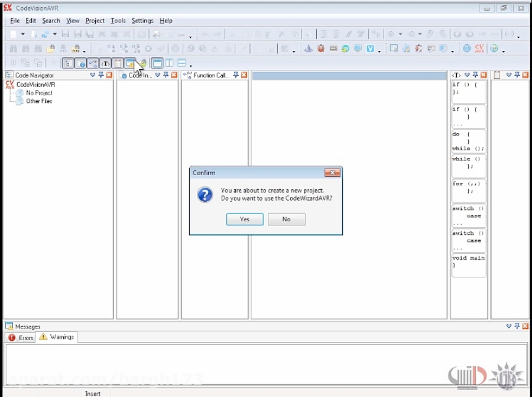
Task: Open the Terminal tool icon
Action: pyautogui.click(x=357, y=49)
